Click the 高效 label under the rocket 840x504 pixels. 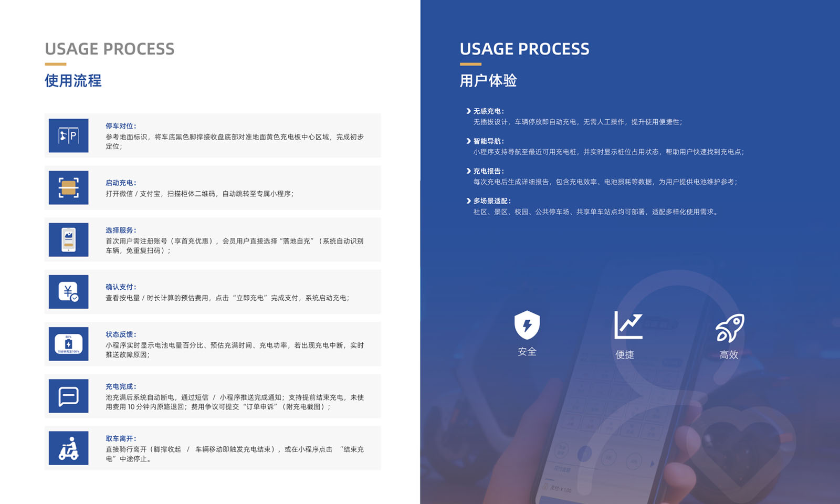coord(729,355)
